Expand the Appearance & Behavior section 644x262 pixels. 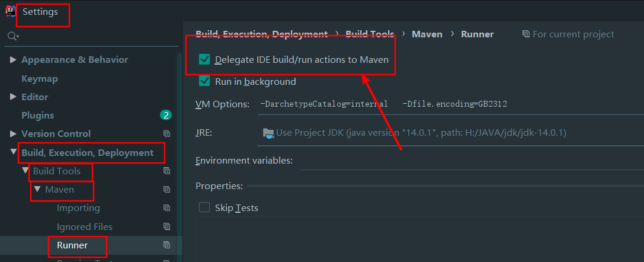[x=13, y=60]
